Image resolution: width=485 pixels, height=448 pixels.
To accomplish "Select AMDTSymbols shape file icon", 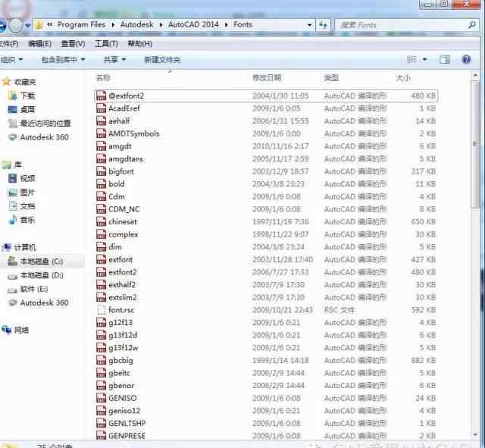I will 101,133.
